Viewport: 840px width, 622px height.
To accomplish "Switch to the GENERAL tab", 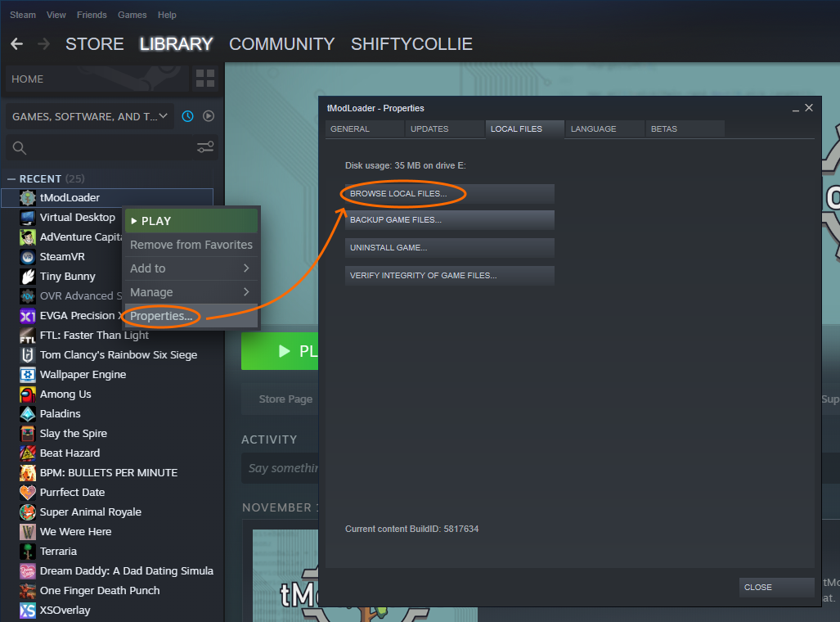I will tap(365, 129).
